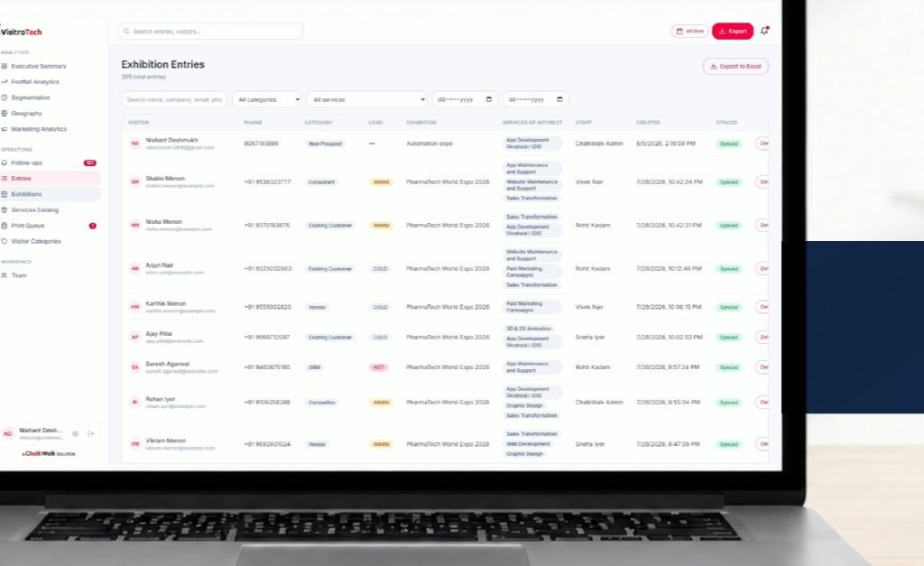Open Follow-ups bell icon in sidebar

5,162
